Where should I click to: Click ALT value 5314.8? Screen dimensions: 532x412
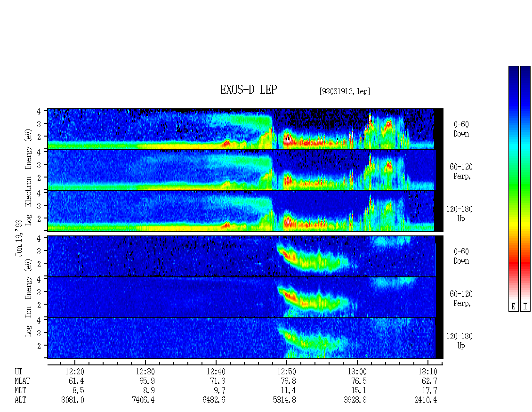pyautogui.click(x=284, y=400)
